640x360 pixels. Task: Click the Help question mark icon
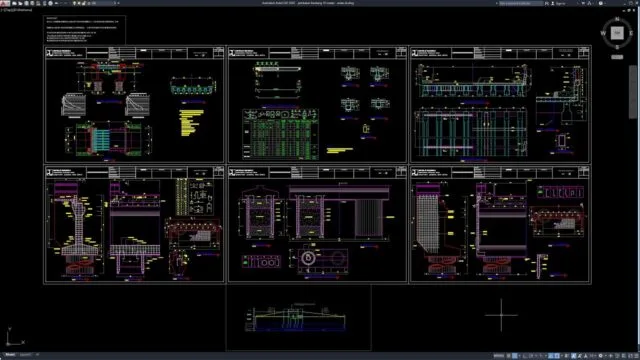pyautogui.click(x=600, y=3)
